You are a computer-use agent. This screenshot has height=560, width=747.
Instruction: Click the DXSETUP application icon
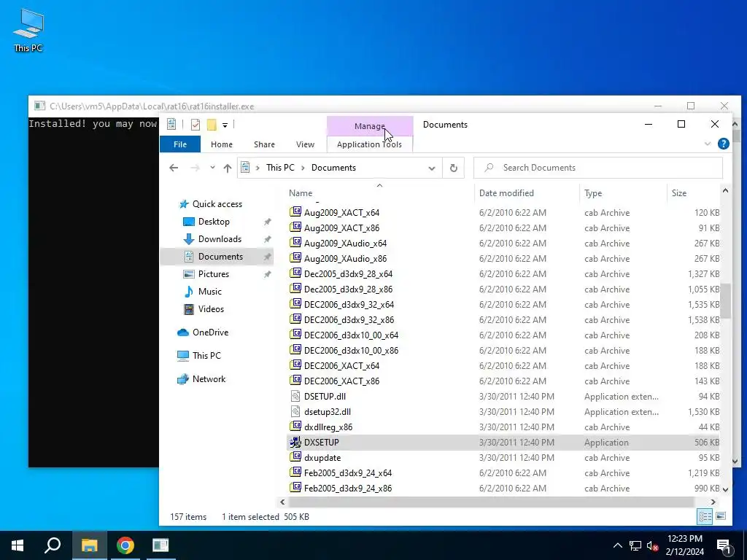click(x=295, y=443)
